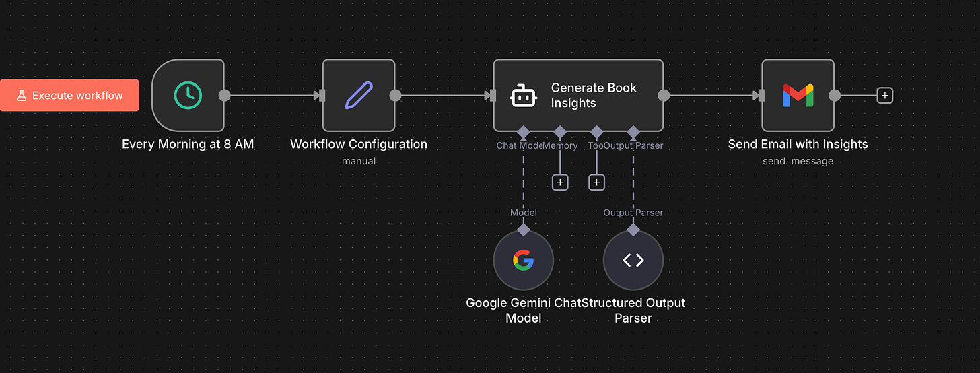Image resolution: width=980 pixels, height=373 pixels.
Task: Click the Output Parser diamond on agent node
Action: (633, 131)
